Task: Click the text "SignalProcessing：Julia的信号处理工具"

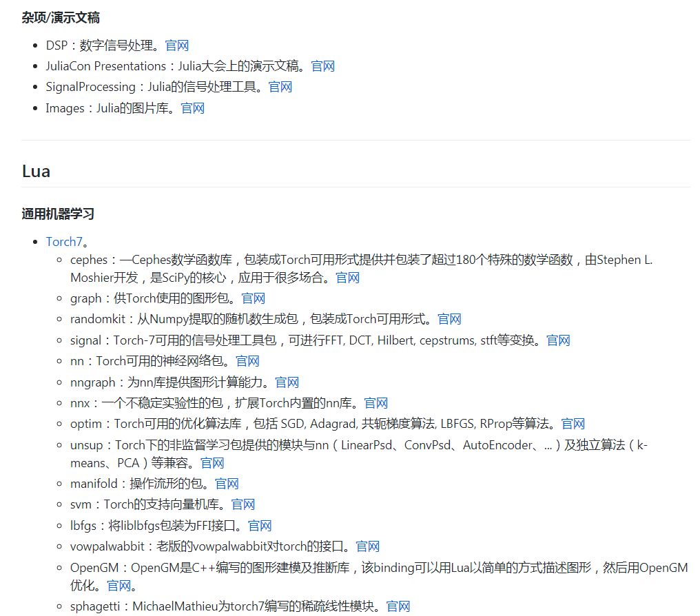Action: 152,87
